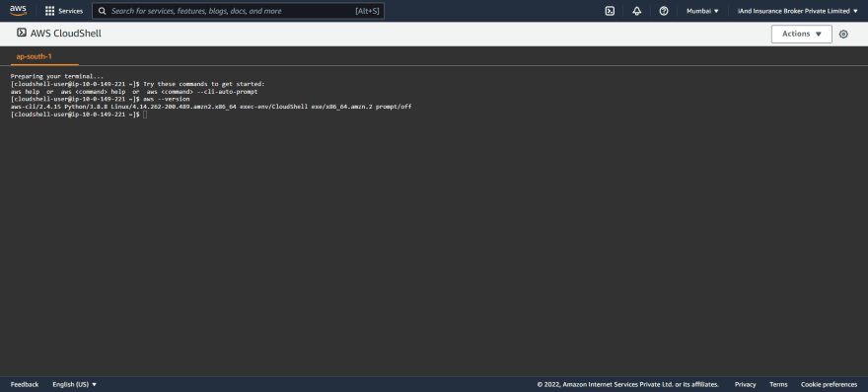Open the Feedback link
Image resolution: width=868 pixels, height=392 pixels.
tap(25, 384)
